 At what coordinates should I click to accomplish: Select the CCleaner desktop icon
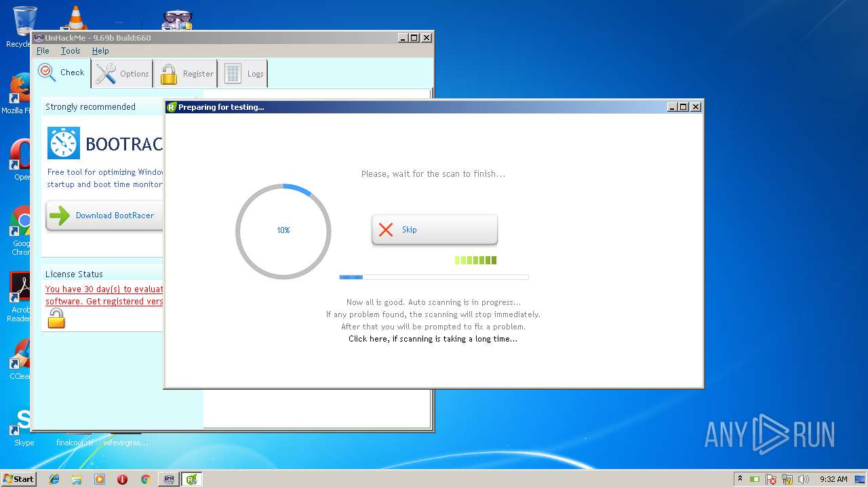coord(20,359)
